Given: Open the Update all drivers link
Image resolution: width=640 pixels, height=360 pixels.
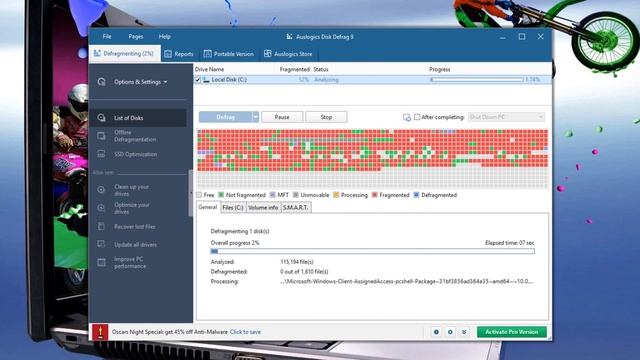Looking at the screenshot, I should pos(136,245).
